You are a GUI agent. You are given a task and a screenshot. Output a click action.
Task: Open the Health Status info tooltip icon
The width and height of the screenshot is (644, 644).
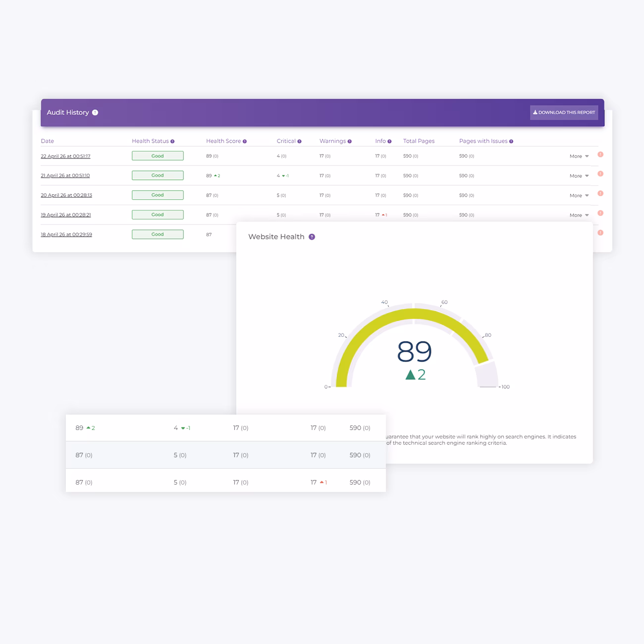click(x=172, y=142)
